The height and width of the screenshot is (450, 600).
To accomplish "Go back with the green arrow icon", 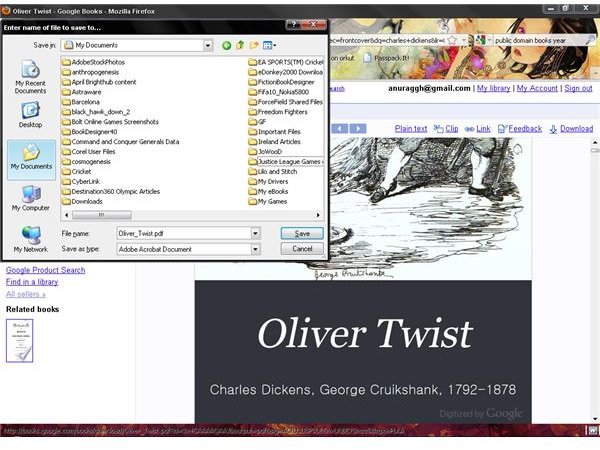I will [227, 46].
